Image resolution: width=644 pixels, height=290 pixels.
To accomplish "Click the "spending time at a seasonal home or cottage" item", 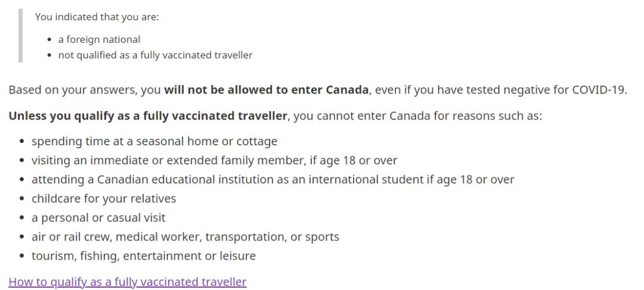I will coord(154,142).
